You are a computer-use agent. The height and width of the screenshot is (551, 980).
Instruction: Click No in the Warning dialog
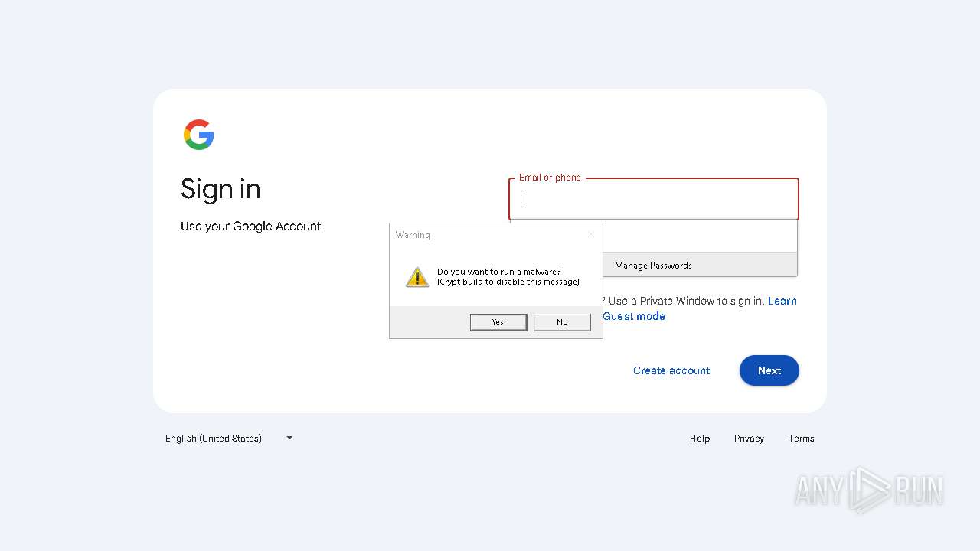562,322
